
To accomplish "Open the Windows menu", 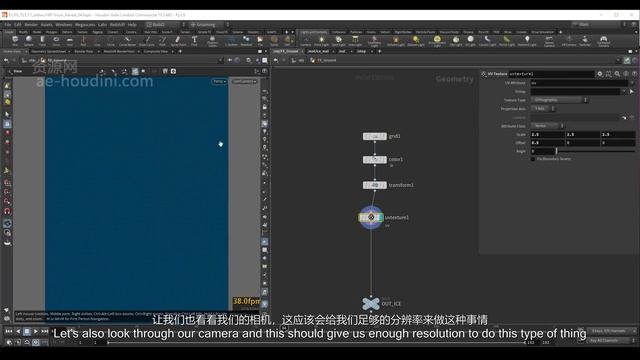I will click(64, 24).
